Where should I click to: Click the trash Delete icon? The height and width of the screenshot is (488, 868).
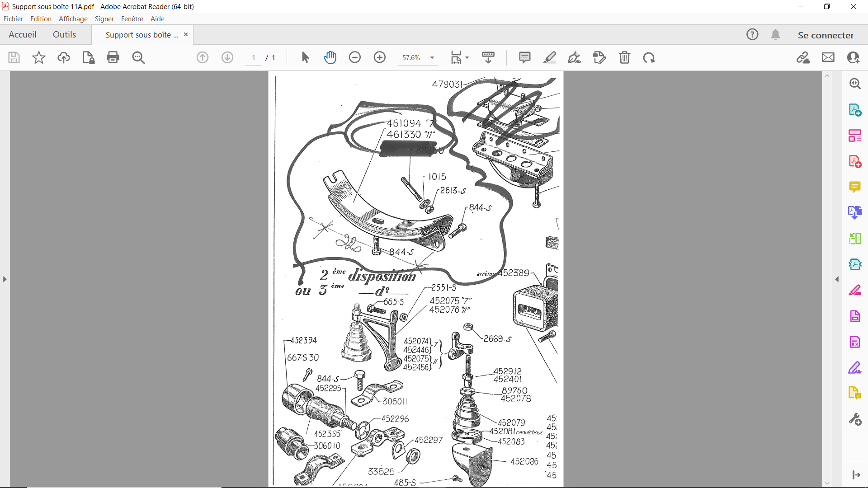[x=624, y=57]
